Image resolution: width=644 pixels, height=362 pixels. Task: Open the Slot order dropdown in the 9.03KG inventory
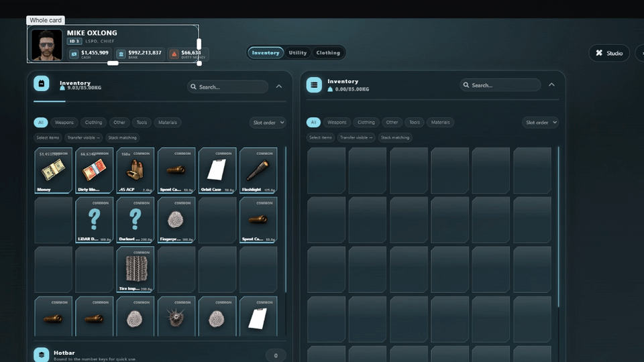pyautogui.click(x=268, y=123)
